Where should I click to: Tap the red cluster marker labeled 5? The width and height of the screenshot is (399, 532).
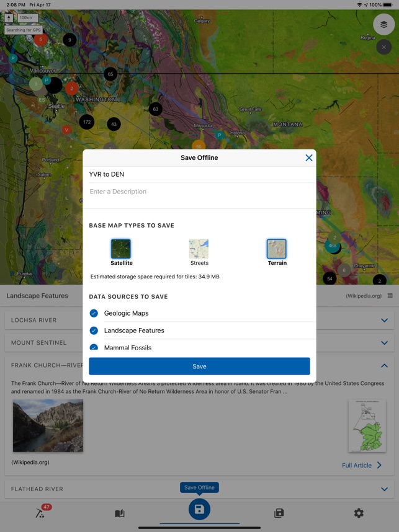point(40,39)
